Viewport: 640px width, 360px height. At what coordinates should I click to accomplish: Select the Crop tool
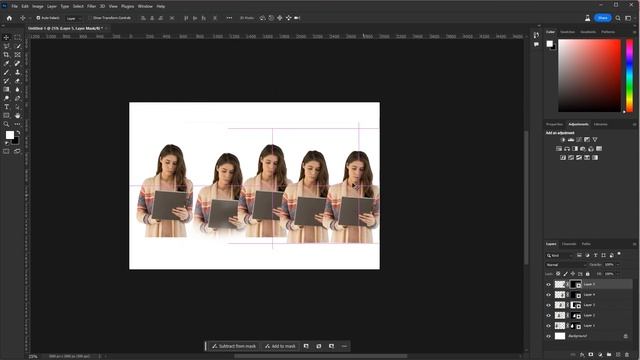(6, 55)
